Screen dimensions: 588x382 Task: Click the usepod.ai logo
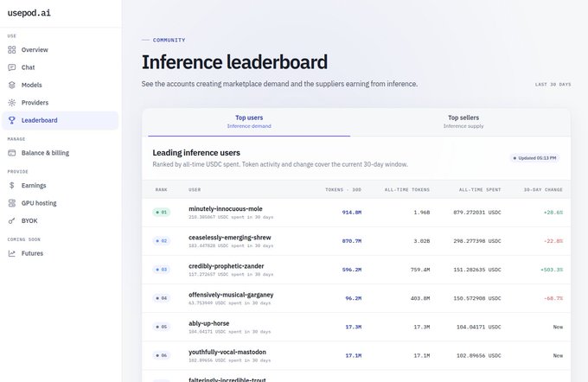[29, 13]
